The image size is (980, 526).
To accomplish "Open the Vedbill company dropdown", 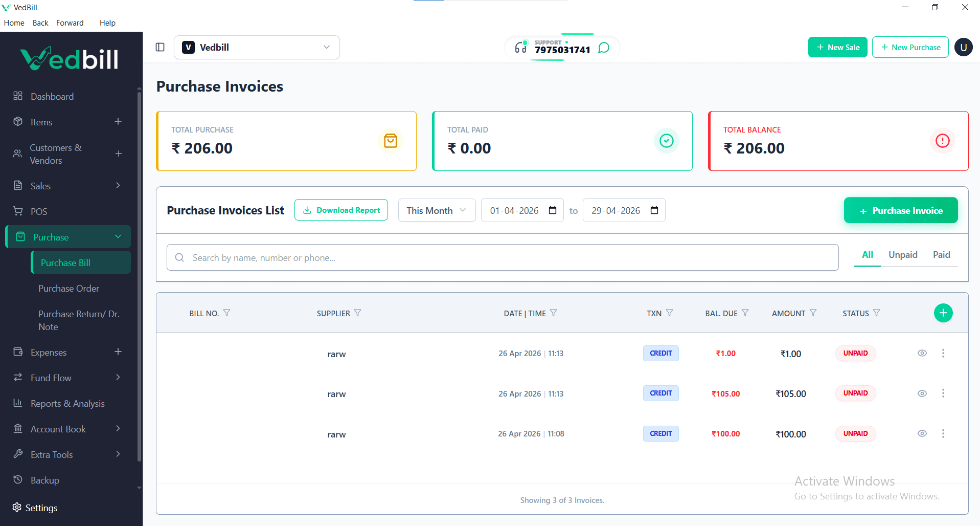I will coord(257,48).
